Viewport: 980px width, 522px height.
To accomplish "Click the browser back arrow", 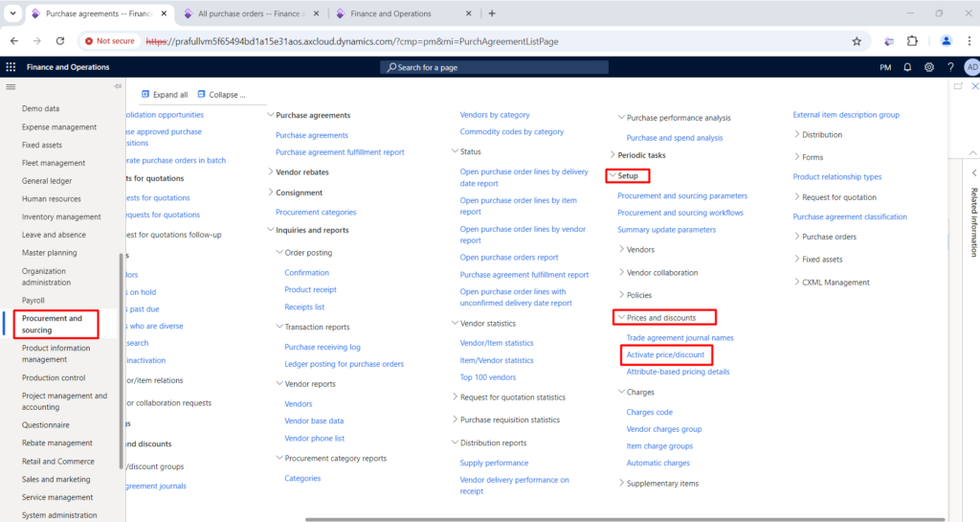I will [14, 41].
